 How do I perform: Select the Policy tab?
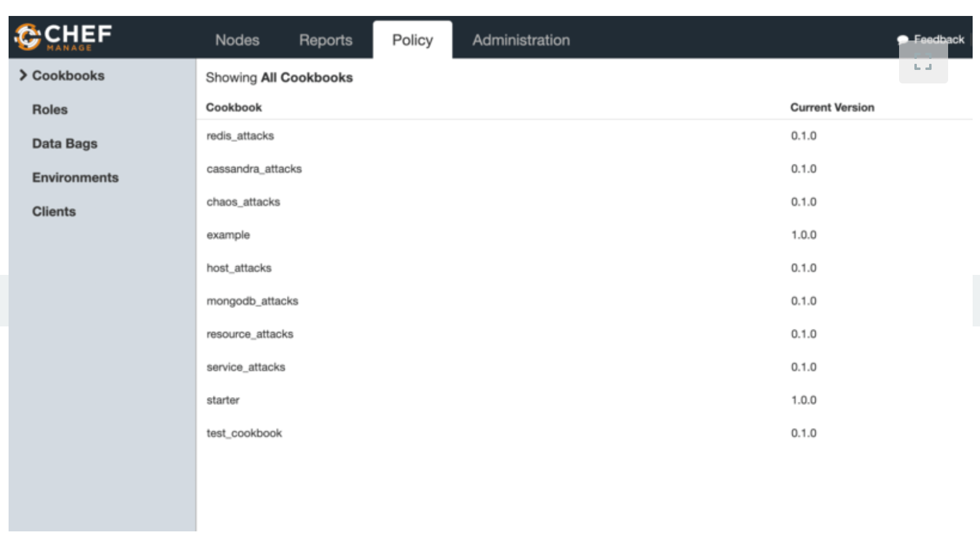pyautogui.click(x=412, y=40)
